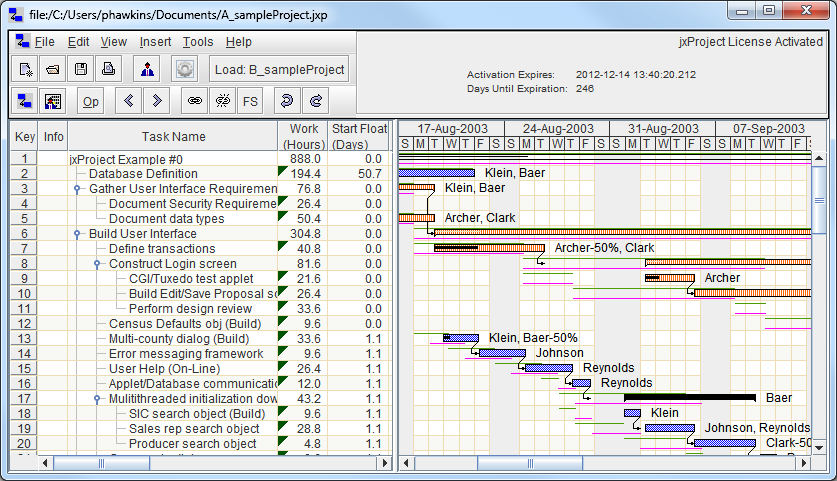Click the Print icon in toolbar
Screen dimensions: 837x481
pos(109,70)
